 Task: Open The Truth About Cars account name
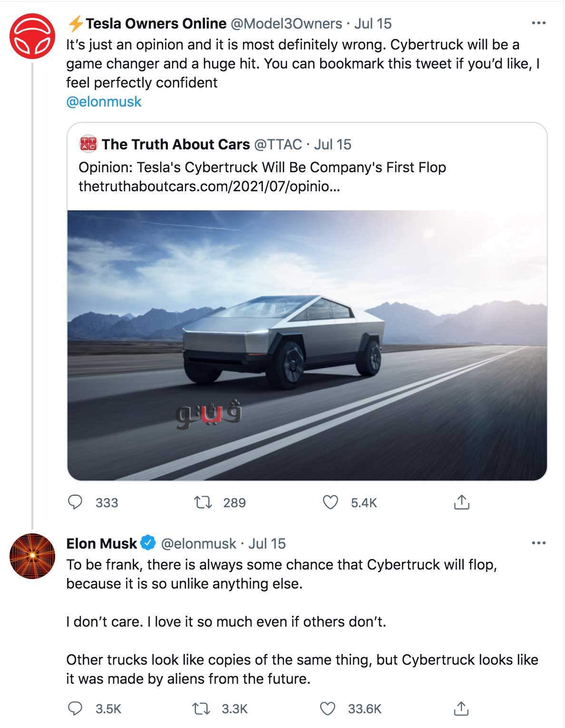175,144
